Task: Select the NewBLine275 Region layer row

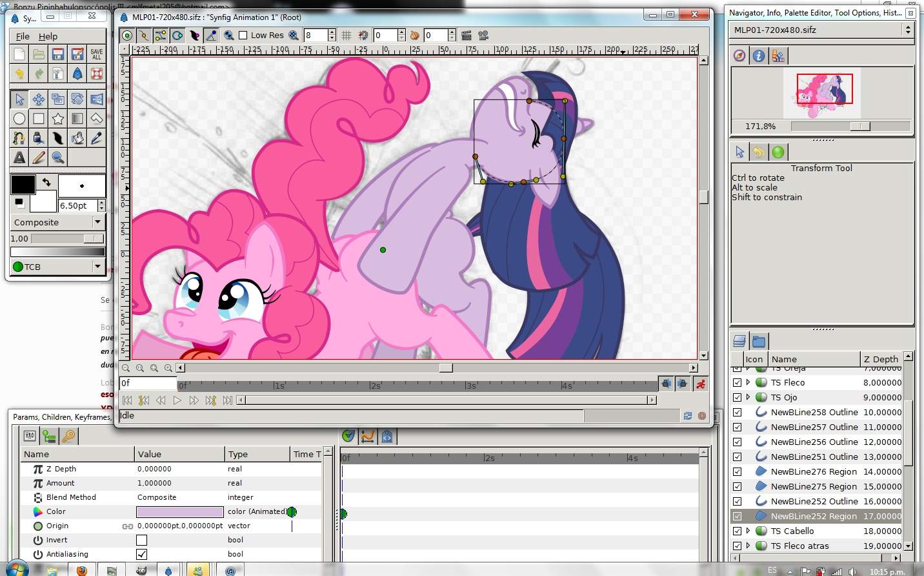Action: click(x=816, y=486)
